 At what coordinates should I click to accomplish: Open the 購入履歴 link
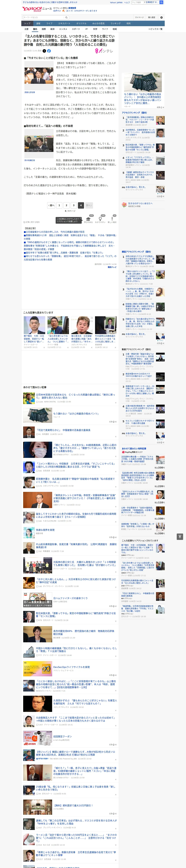[152, 17]
